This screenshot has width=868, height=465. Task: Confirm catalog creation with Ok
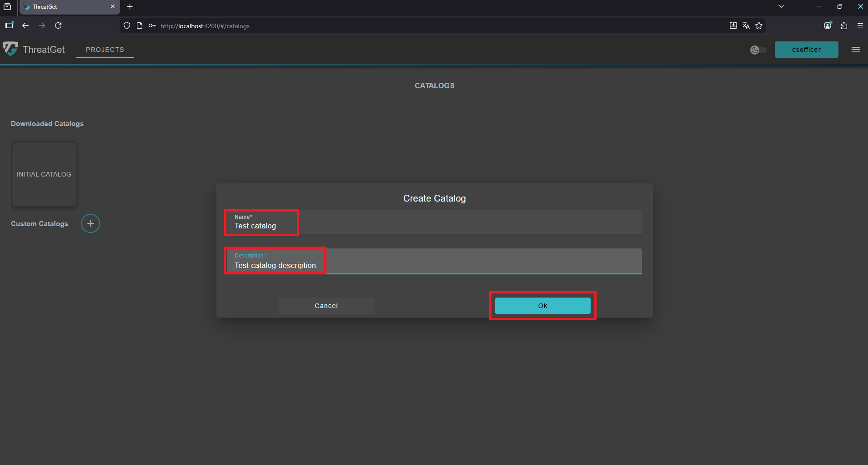(542, 305)
